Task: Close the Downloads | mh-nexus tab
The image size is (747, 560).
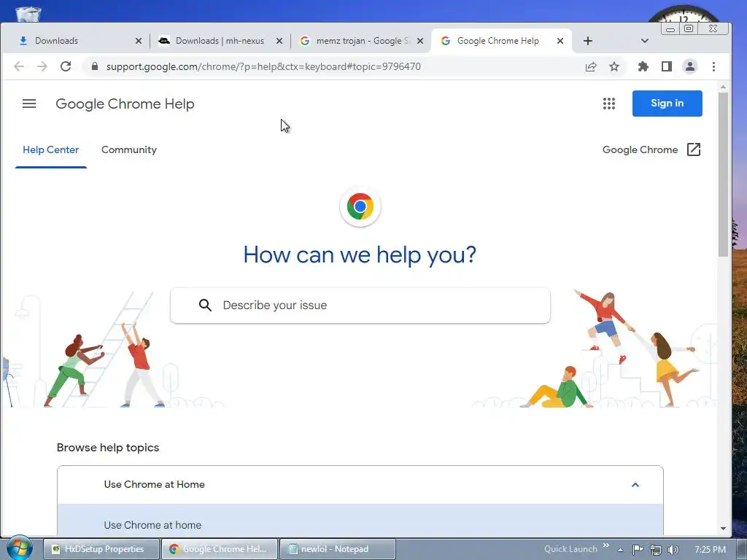Action: point(279,41)
